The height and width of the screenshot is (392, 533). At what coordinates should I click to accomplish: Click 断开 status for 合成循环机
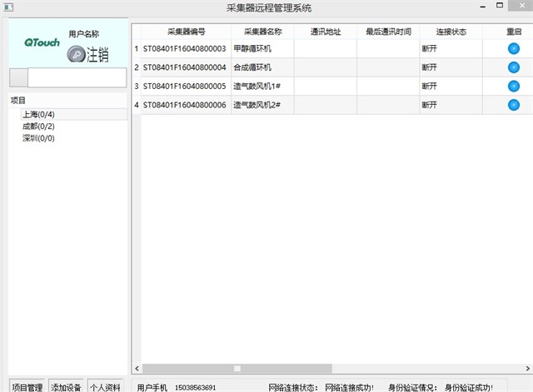pos(451,67)
